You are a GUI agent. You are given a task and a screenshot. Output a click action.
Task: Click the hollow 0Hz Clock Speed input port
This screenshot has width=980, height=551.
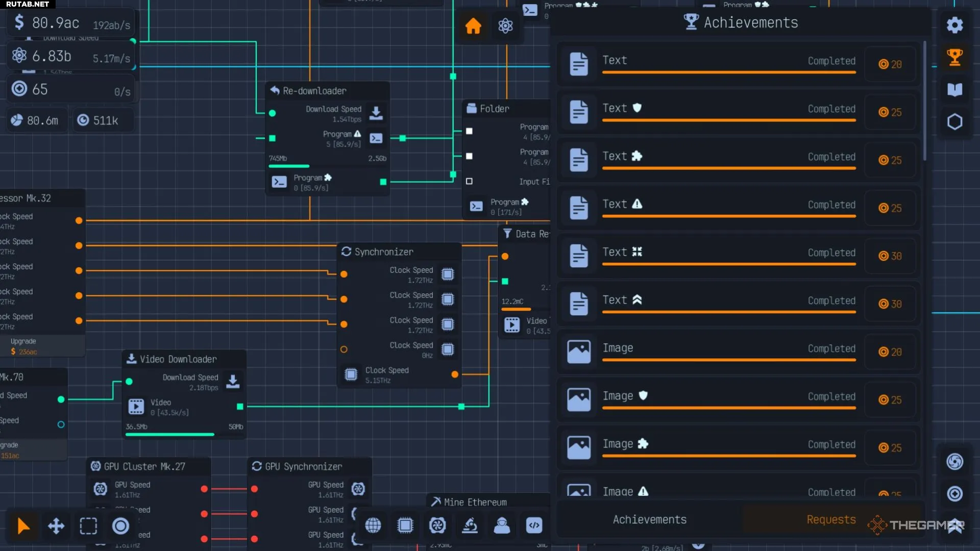pyautogui.click(x=344, y=349)
